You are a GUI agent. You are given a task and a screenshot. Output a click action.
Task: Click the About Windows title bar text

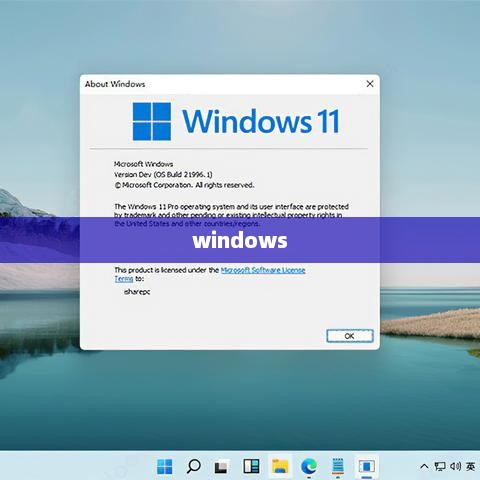click(115, 84)
